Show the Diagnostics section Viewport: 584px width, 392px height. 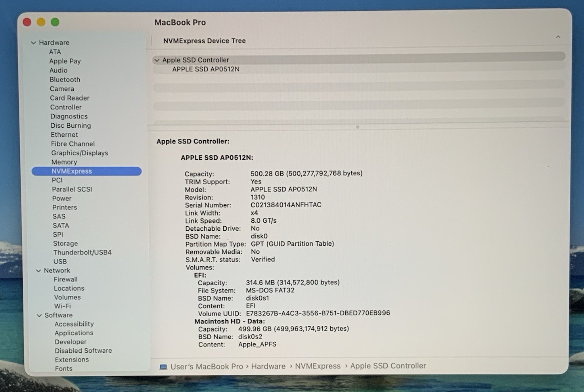(69, 116)
